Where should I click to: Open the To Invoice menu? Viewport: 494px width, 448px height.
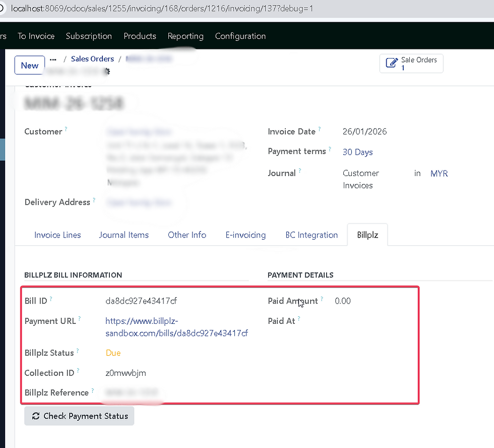coord(36,36)
